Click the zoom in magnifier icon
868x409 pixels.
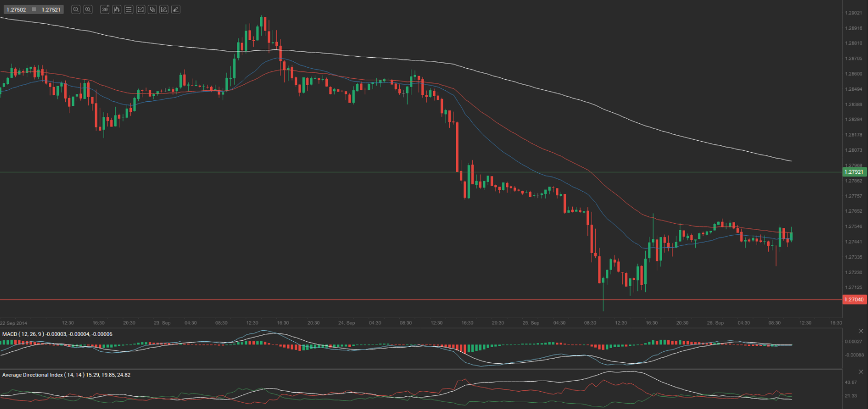(x=88, y=9)
